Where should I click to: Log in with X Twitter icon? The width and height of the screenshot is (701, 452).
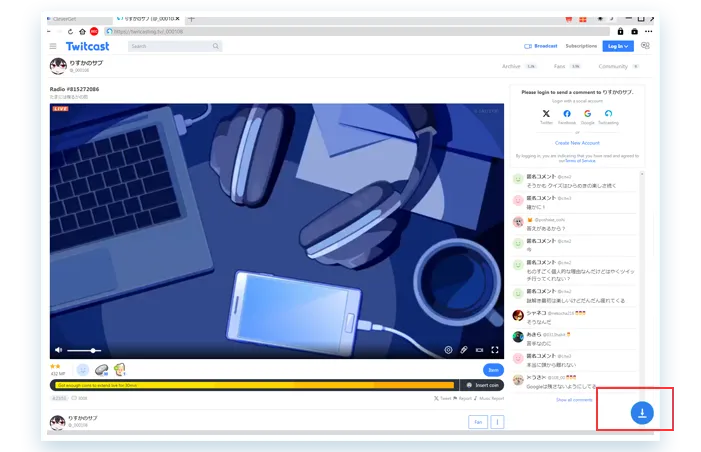546,114
